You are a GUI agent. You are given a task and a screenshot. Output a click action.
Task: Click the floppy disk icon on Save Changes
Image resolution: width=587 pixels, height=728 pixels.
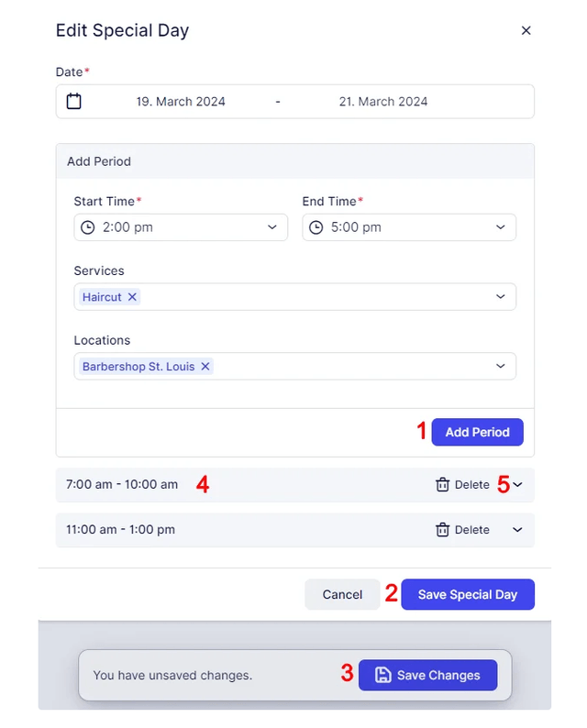pyautogui.click(x=383, y=675)
